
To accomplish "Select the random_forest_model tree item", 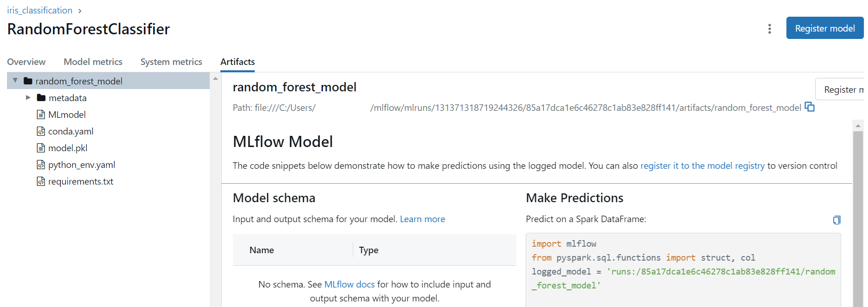I will point(108,81).
